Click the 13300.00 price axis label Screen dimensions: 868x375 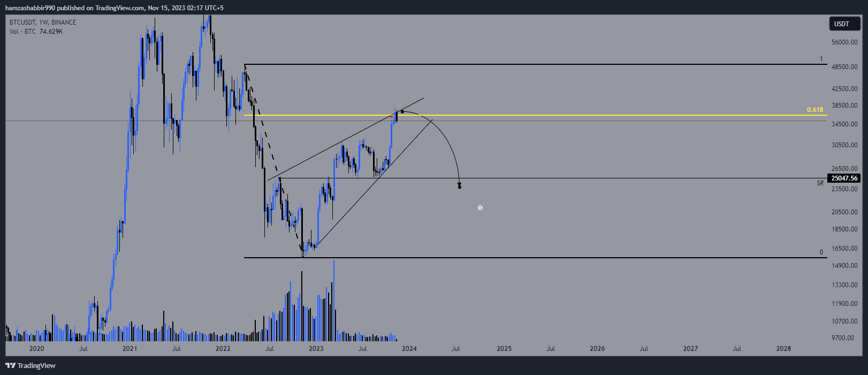pyautogui.click(x=844, y=285)
